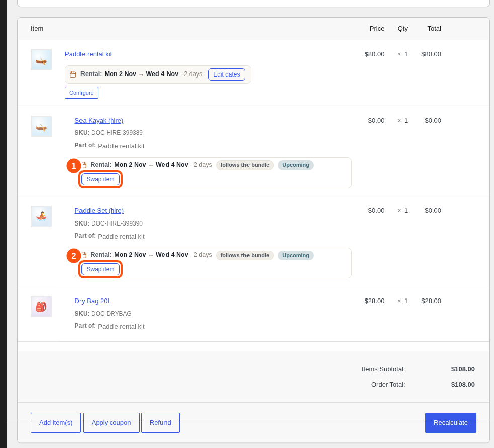Click 'follows the bundle' badge for Sea Kayak
The height and width of the screenshot is (448, 494).
[245, 165]
